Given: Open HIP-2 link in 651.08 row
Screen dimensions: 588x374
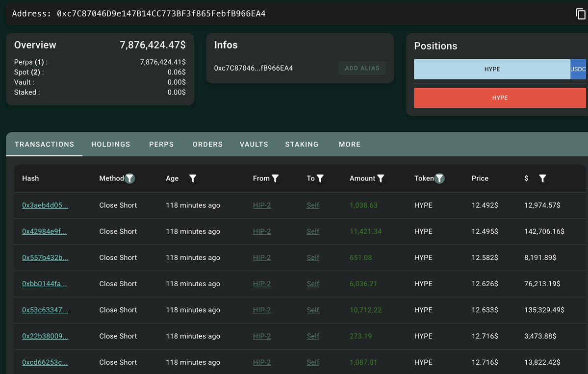Looking at the screenshot, I should tap(262, 258).
